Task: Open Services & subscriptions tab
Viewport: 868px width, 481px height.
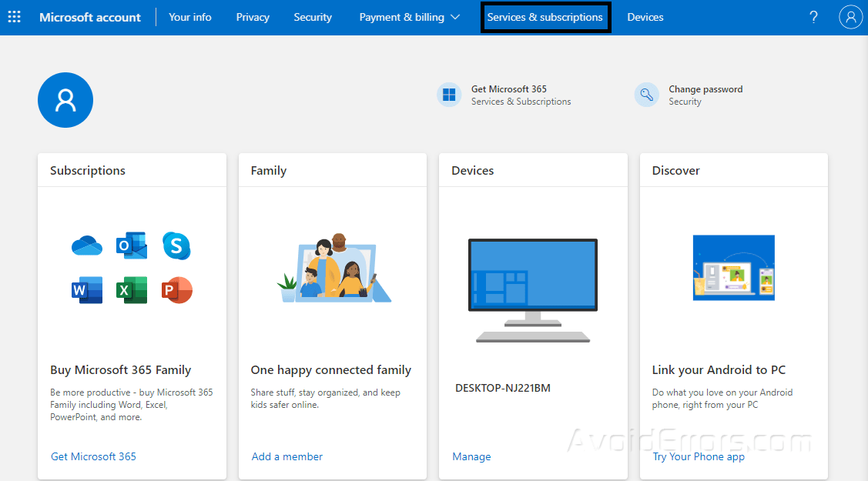Action: pyautogui.click(x=545, y=17)
